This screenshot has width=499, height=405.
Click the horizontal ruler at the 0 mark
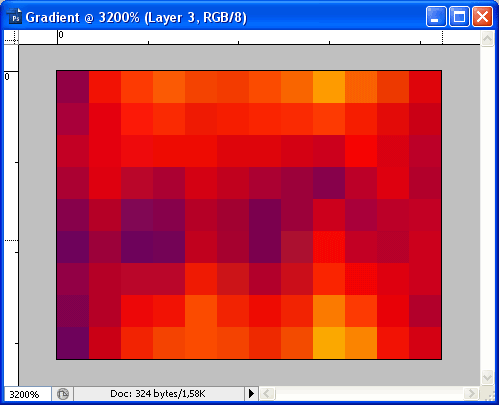[x=58, y=37]
